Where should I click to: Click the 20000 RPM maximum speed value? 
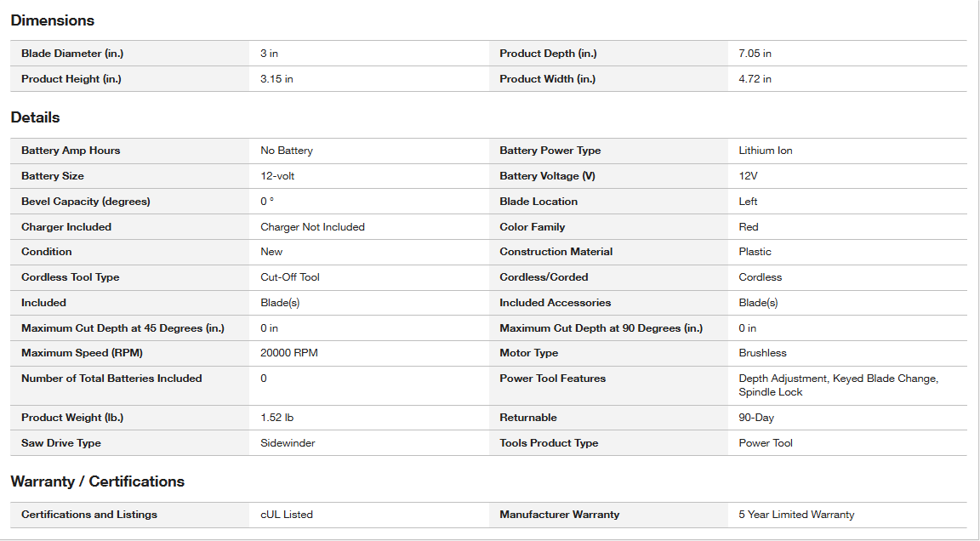coord(289,354)
